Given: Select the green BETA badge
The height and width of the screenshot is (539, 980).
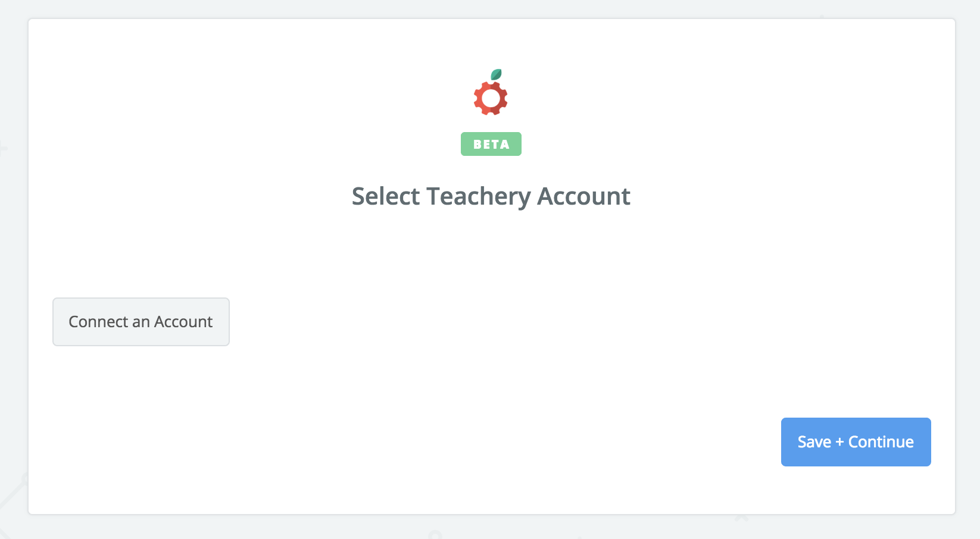Looking at the screenshot, I should pos(491,144).
